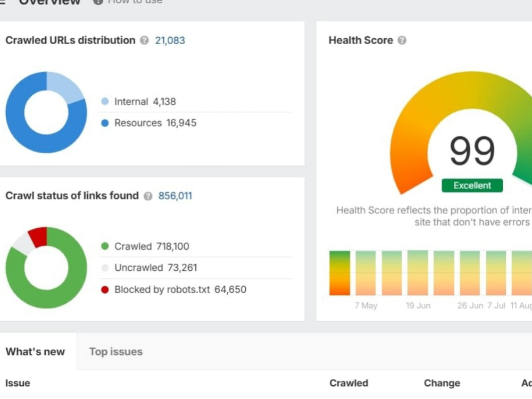Viewport: 532px width, 399px height.
Task: Select Internal 4,138 legend row
Action: point(196,102)
